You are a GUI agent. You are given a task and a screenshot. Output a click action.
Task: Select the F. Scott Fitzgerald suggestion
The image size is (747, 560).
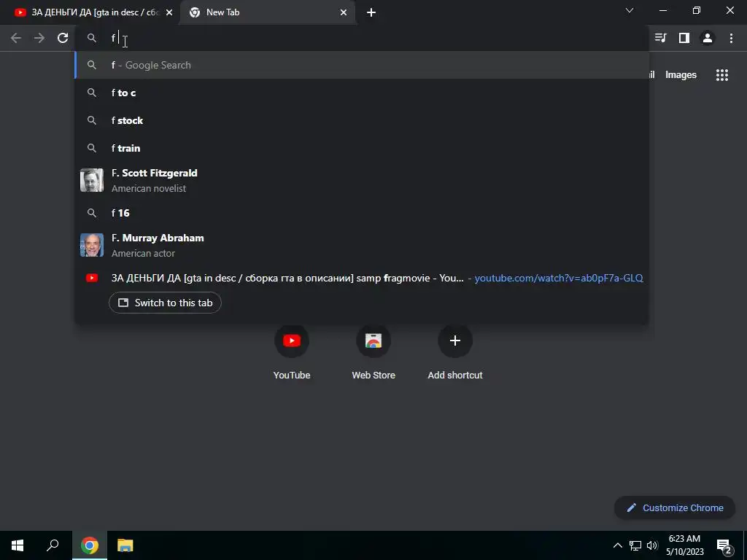pos(362,181)
